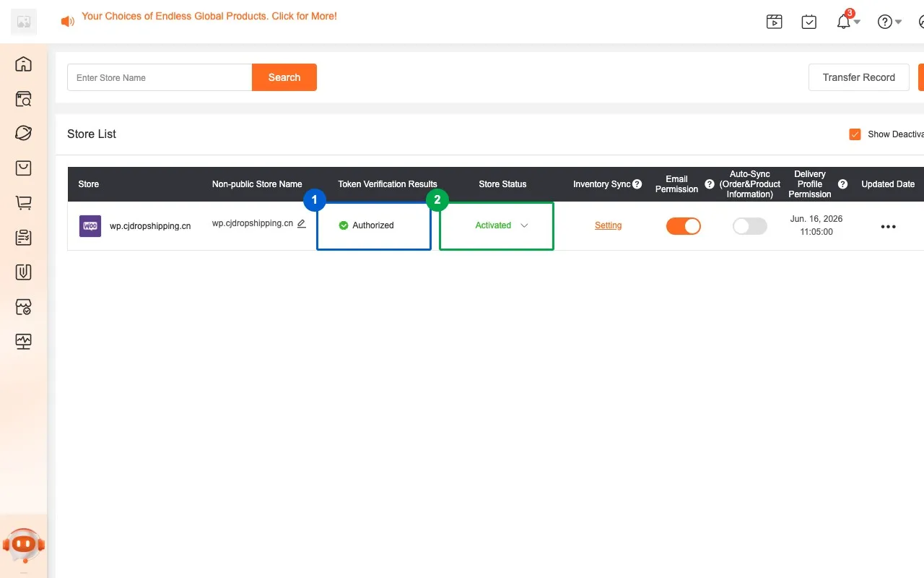
Task: Click the non-public name wp.cjdropshipping.cn
Action: pyautogui.click(x=253, y=223)
